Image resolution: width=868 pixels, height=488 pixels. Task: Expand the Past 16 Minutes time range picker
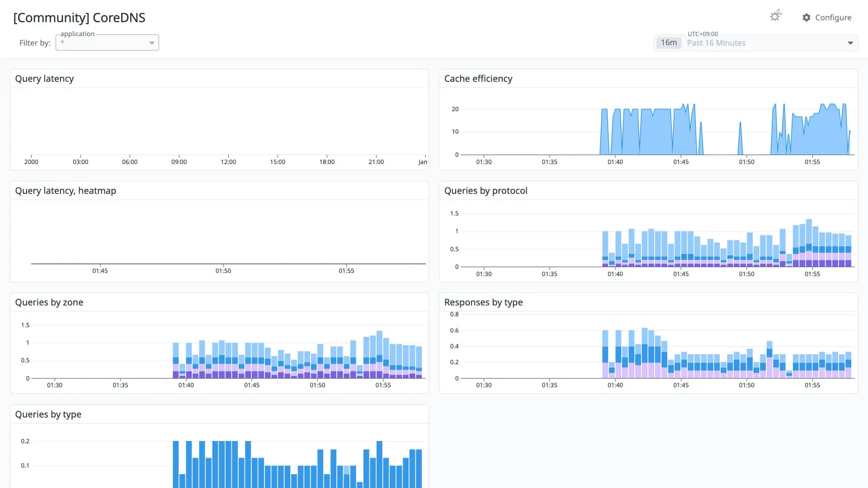tap(756, 43)
